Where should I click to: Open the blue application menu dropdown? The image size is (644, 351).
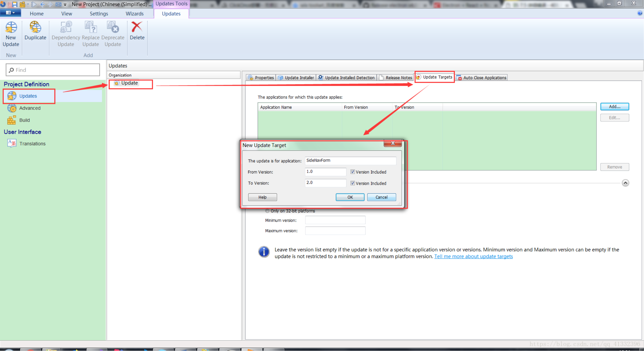(x=10, y=13)
